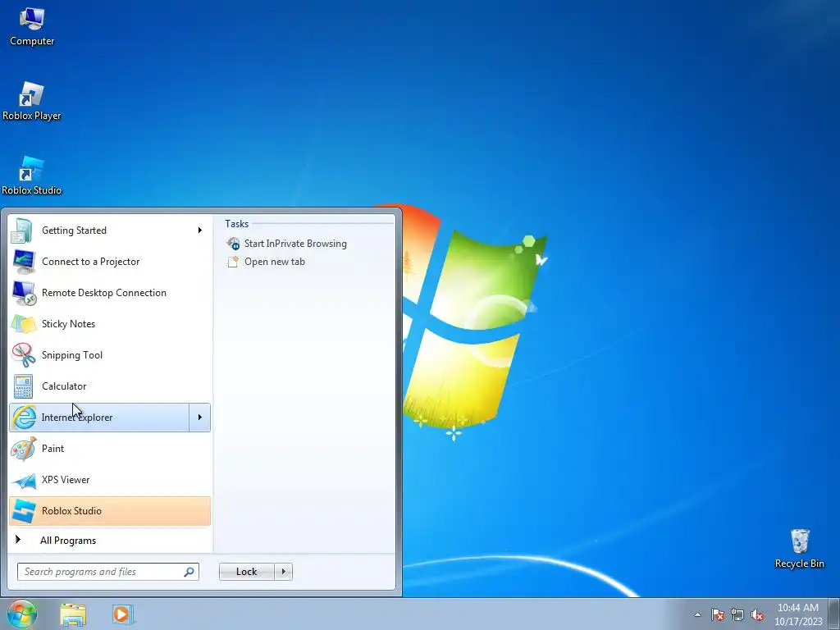Click the Open new tab page icon
This screenshot has width=840, height=630.
(232, 262)
